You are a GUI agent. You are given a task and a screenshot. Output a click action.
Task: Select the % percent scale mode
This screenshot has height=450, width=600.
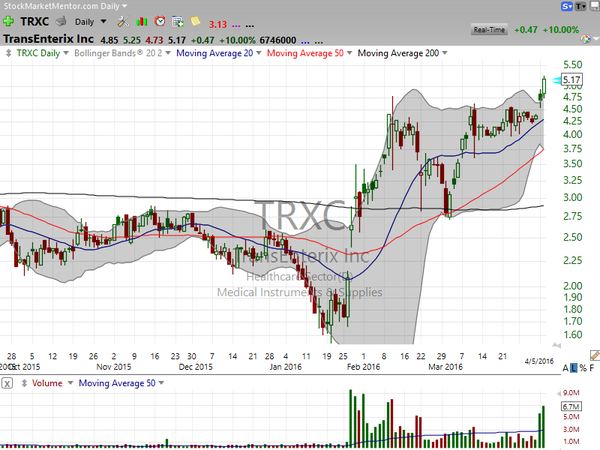[583, 368]
